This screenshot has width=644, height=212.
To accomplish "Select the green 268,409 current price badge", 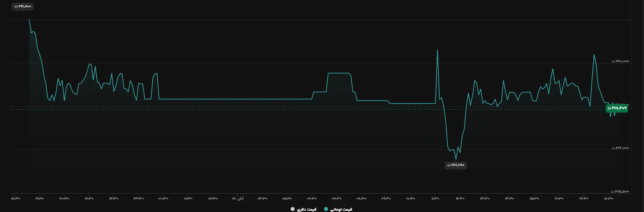I will [617, 108].
